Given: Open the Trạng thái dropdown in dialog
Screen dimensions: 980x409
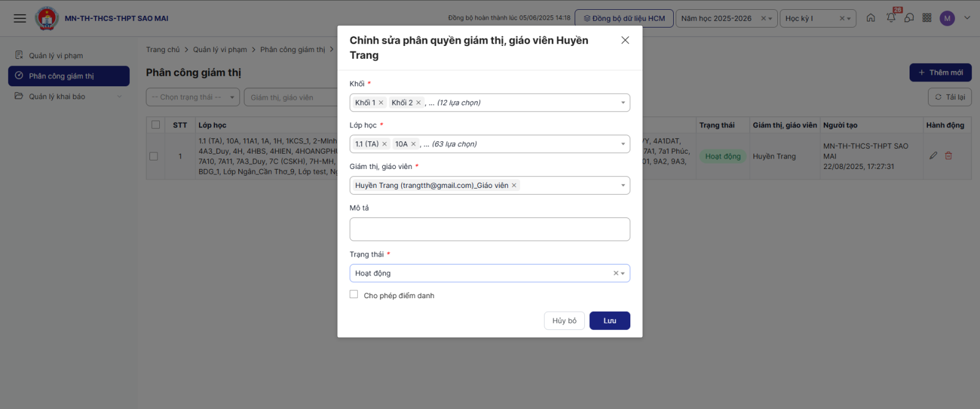Looking at the screenshot, I should click(623, 274).
